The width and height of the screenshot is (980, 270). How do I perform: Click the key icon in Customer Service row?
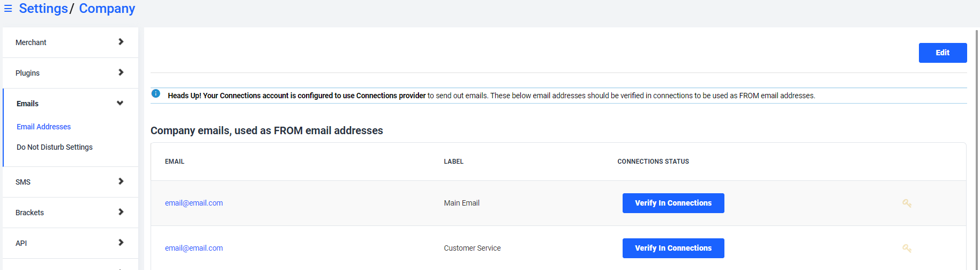coord(907,249)
